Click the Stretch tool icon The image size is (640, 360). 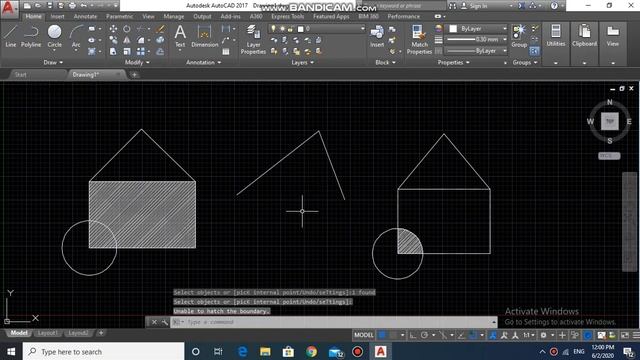tap(113, 51)
